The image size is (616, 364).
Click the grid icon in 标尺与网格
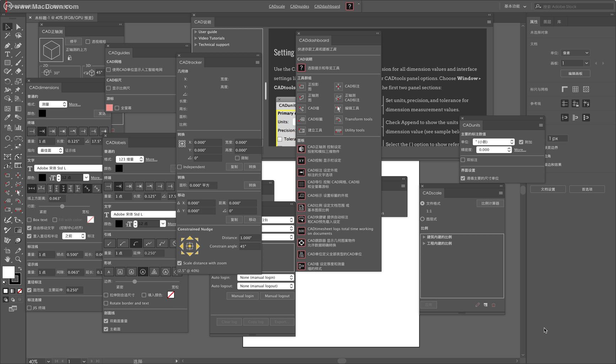tap(575, 89)
